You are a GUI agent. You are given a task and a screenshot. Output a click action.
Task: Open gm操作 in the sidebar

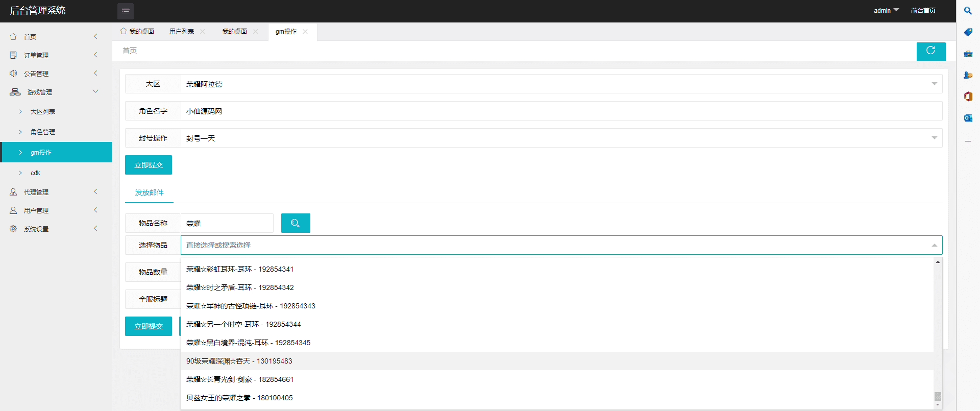click(x=56, y=152)
